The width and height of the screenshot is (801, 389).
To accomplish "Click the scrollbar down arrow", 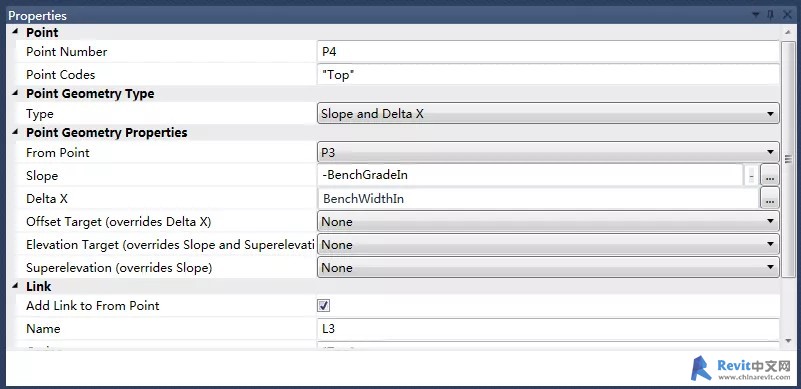I will click(x=788, y=340).
